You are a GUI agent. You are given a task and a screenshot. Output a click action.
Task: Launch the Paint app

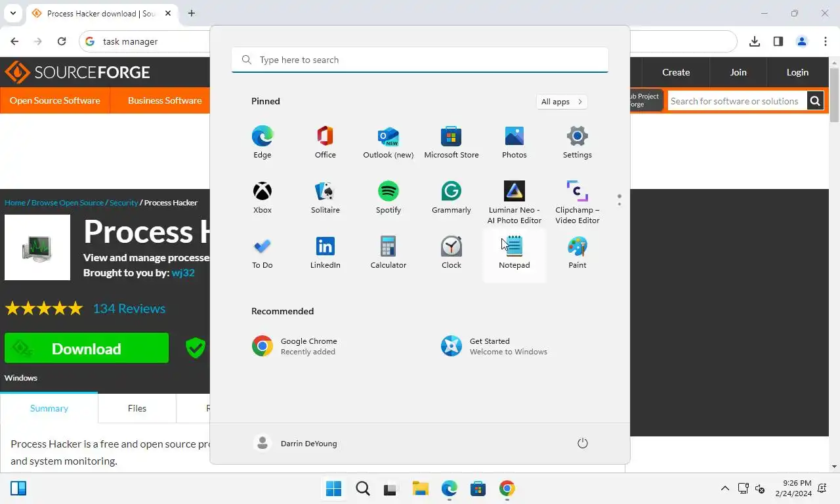577,253
